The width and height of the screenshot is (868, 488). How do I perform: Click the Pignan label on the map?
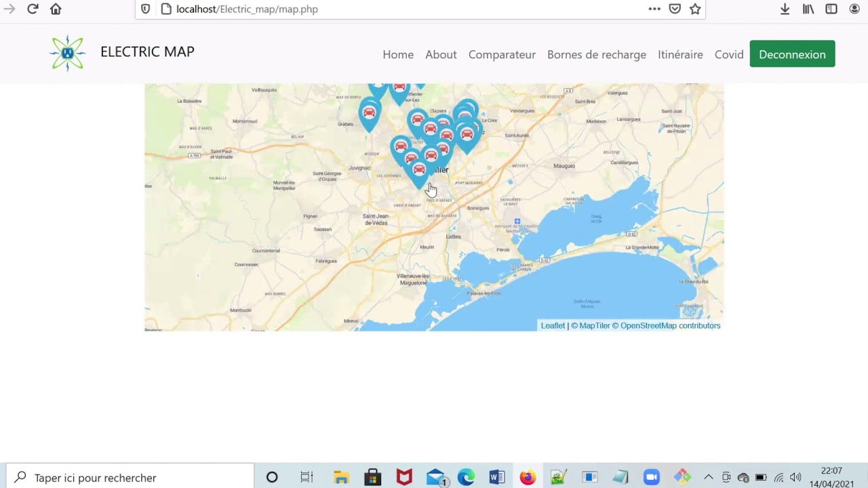pyautogui.click(x=311, y=216)
